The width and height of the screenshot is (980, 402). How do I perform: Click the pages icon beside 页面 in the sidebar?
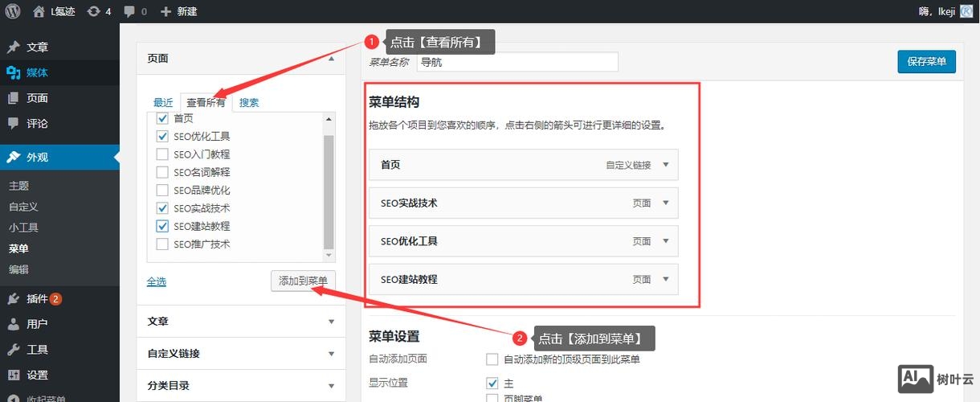(x=13, y=98)
